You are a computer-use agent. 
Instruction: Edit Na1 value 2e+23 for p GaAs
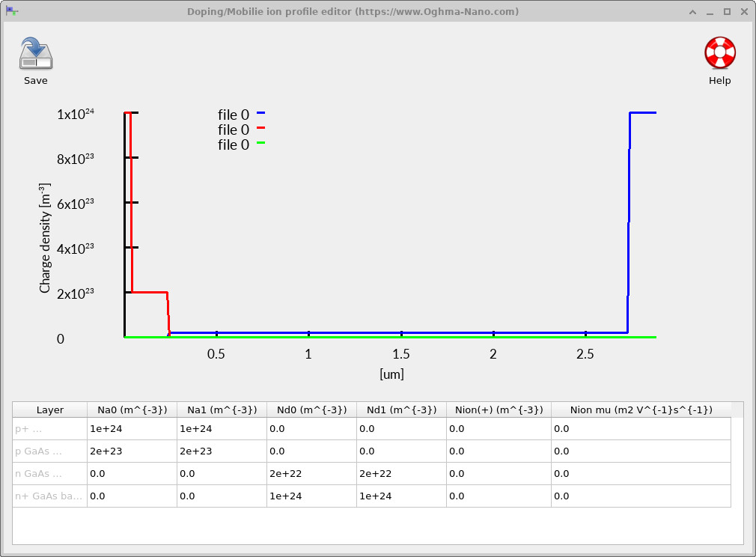(222, 451)
